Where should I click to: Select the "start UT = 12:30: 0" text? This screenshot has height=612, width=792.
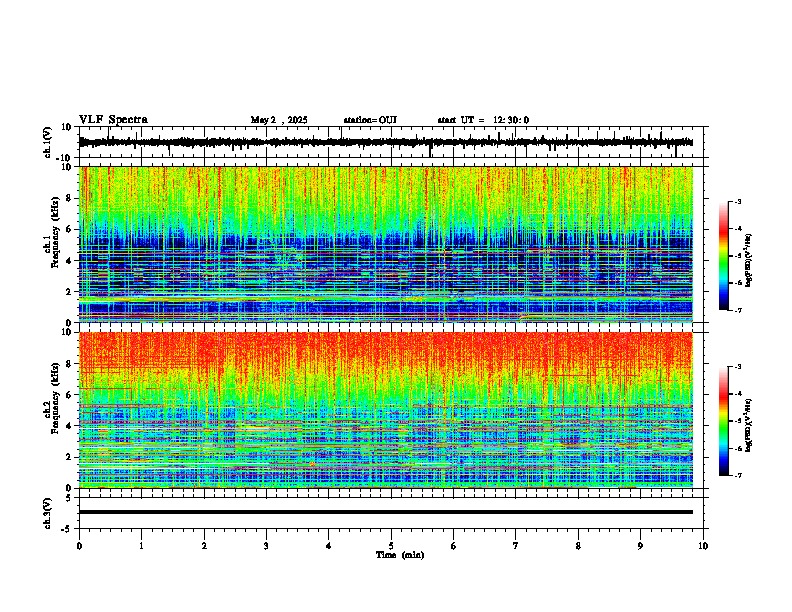483,120
